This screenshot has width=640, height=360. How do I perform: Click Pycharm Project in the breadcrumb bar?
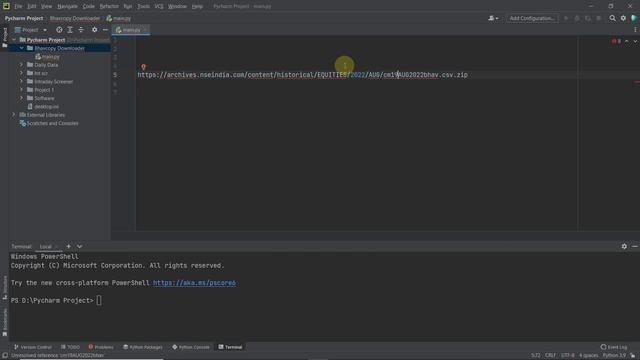tap(24, 18)
